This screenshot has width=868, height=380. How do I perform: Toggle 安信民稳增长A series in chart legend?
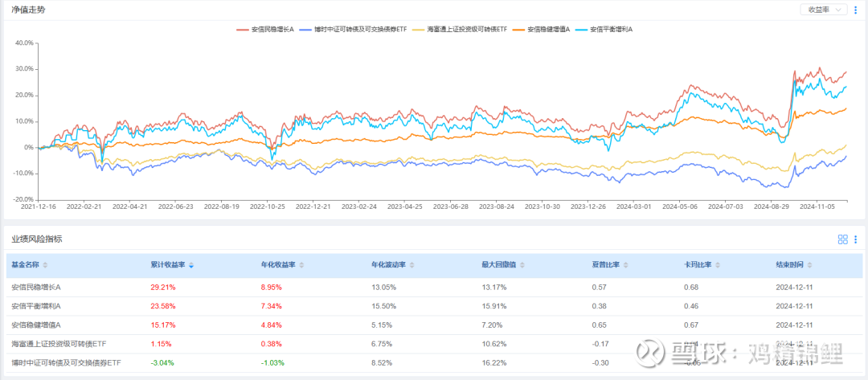(x=265, y=30)
